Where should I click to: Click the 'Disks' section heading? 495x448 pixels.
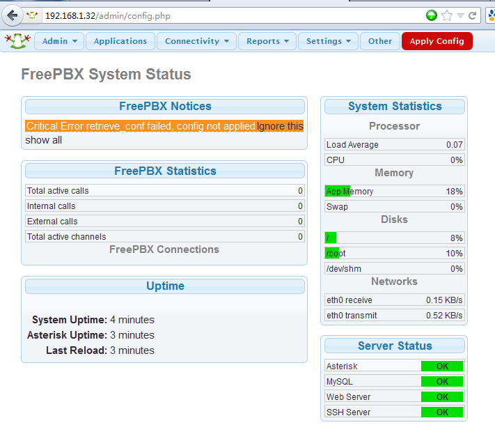394,219
